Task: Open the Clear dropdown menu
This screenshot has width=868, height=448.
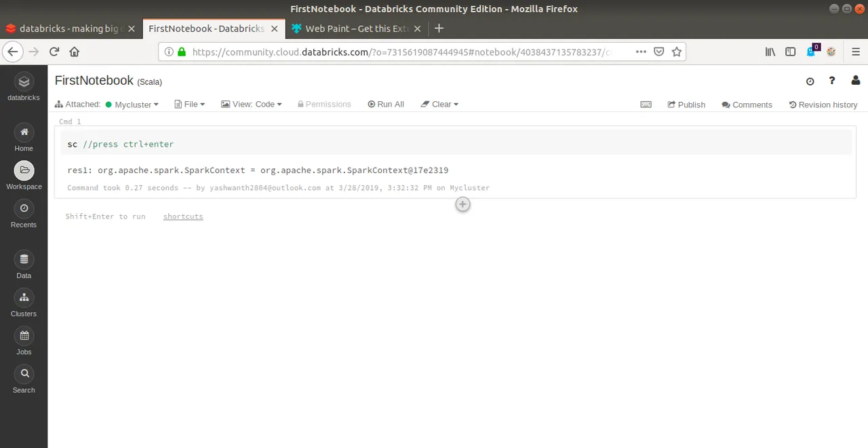Action: click(439, 105)
